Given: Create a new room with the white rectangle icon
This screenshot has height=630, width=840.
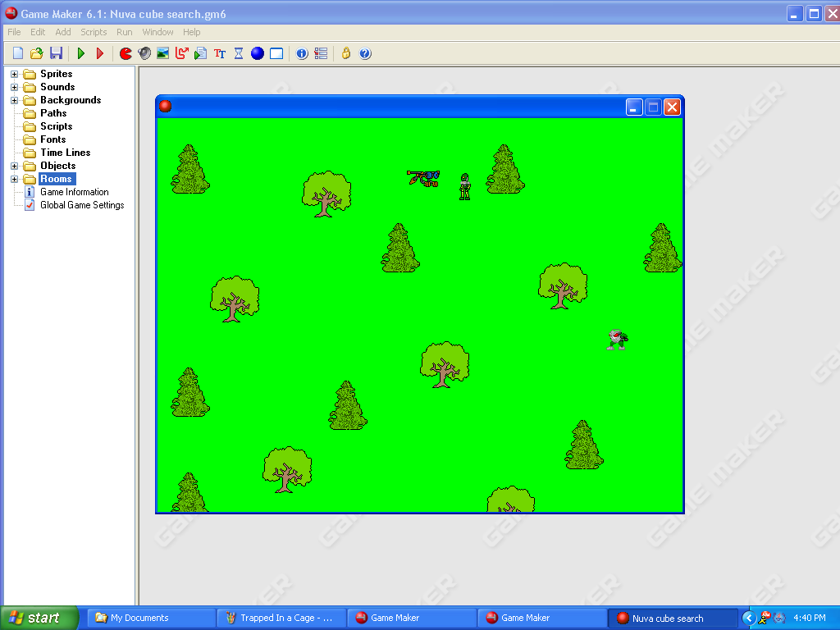Looking at the screenshot, I should point(276,52).
